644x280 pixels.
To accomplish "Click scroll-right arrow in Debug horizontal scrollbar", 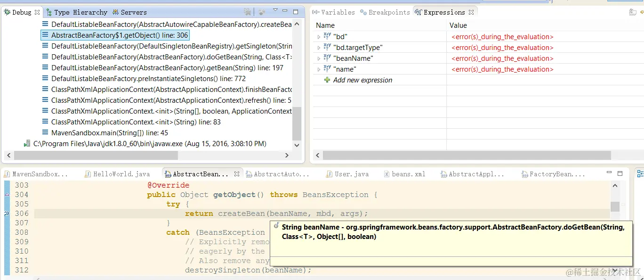I will [287, 155].
